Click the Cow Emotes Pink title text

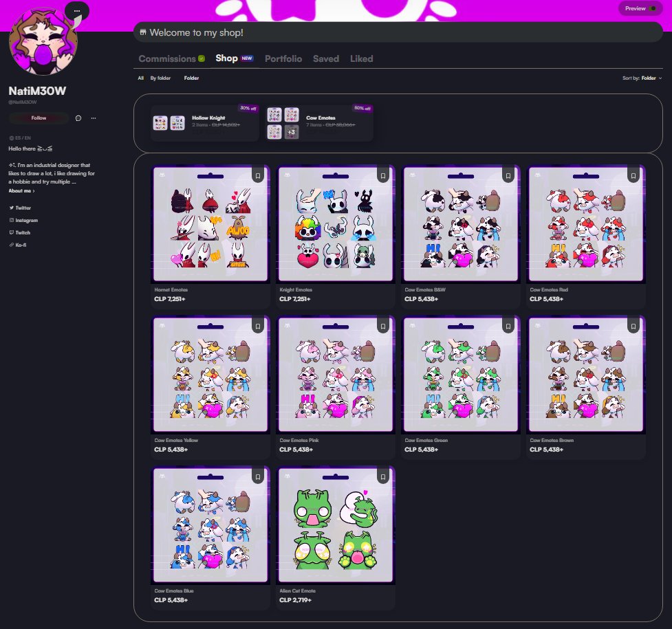pos(299,441)
